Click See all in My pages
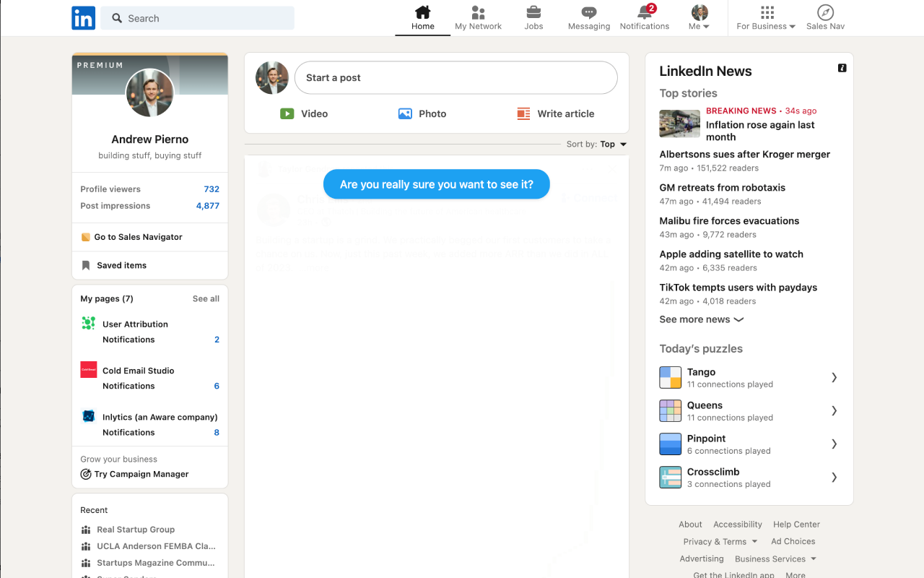This screenshot has width=924, height=578. point(206,298)
